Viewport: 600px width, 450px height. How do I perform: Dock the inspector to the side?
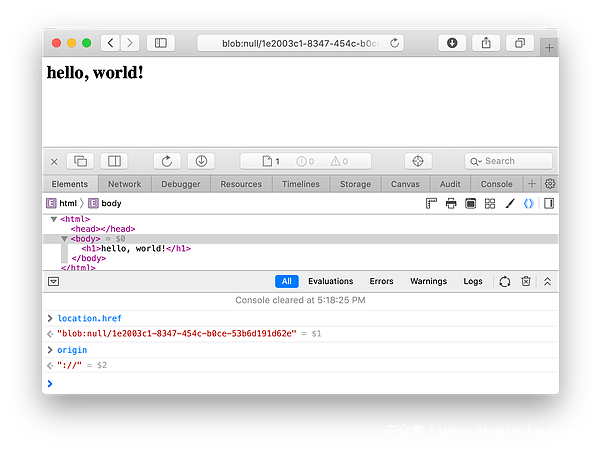pos(114,161)
